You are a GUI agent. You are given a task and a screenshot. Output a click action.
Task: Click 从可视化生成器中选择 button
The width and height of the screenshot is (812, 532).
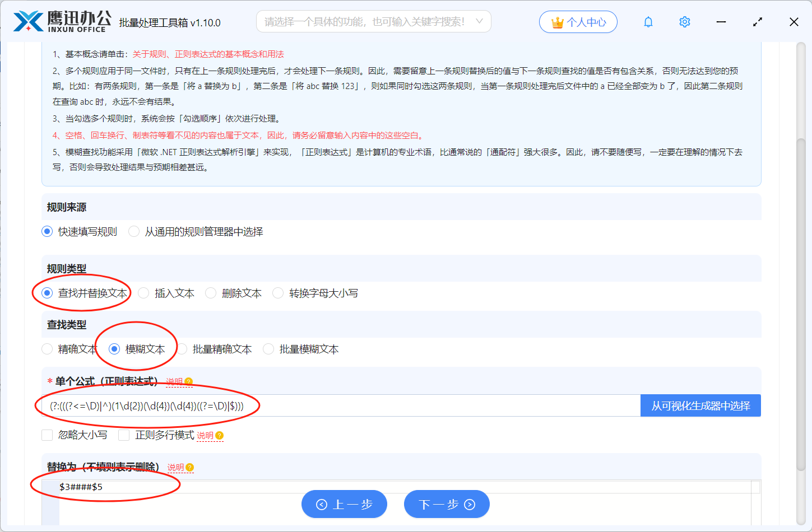pyautogui.click(x=700, y=406)
